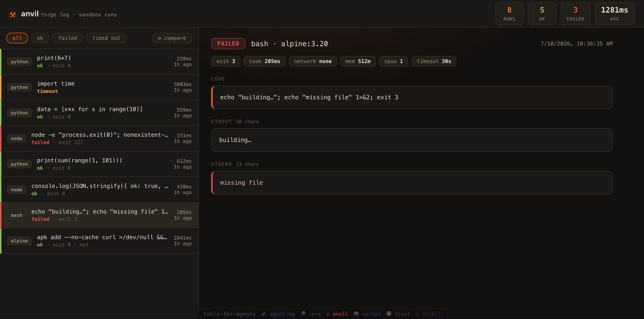Open recall target icon in footer
644x319 pixels.
pos(417,314)
